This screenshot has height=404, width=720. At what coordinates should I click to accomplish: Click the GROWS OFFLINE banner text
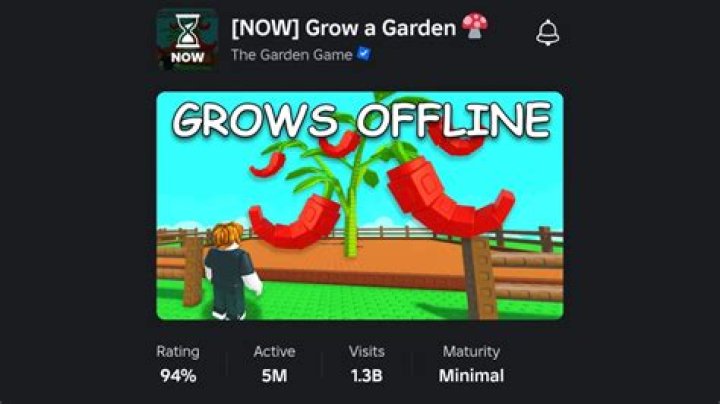coord(361,119)
